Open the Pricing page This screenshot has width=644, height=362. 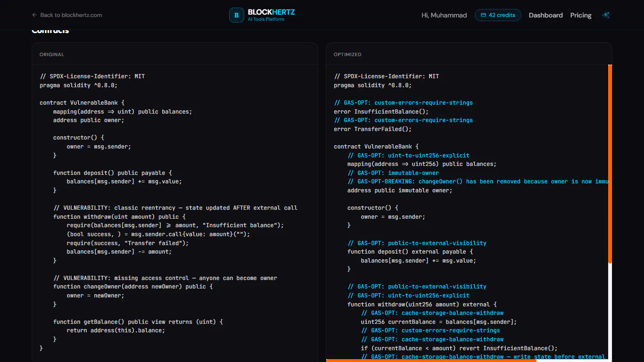click(x=581, y=15)
